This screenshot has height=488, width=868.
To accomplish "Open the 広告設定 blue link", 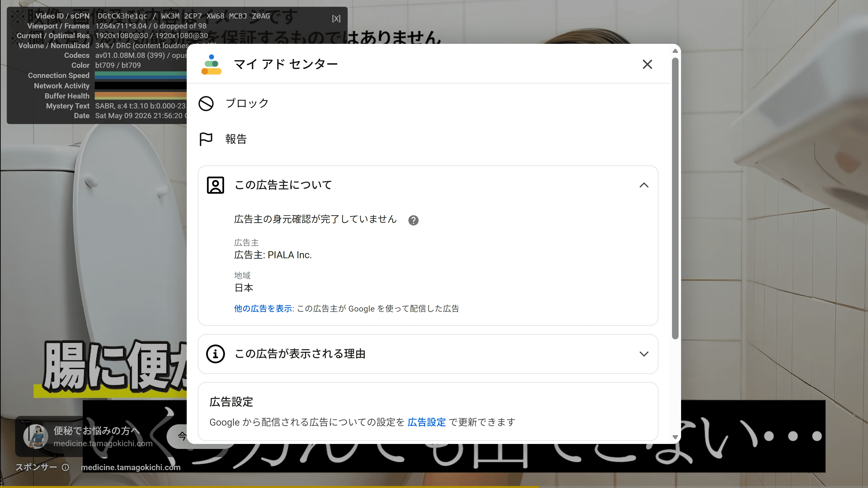I will pyautogui.click(x=426, y=422).
